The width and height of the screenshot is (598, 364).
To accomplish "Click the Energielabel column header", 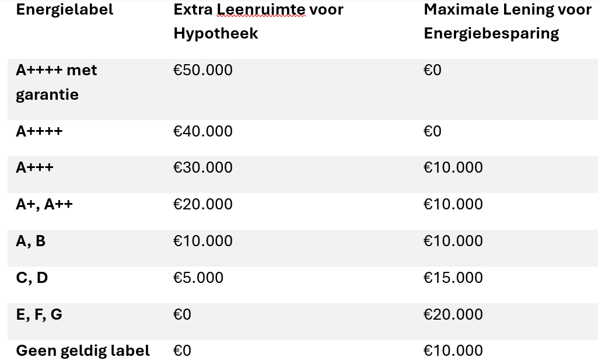I will (x=64, y=9).
